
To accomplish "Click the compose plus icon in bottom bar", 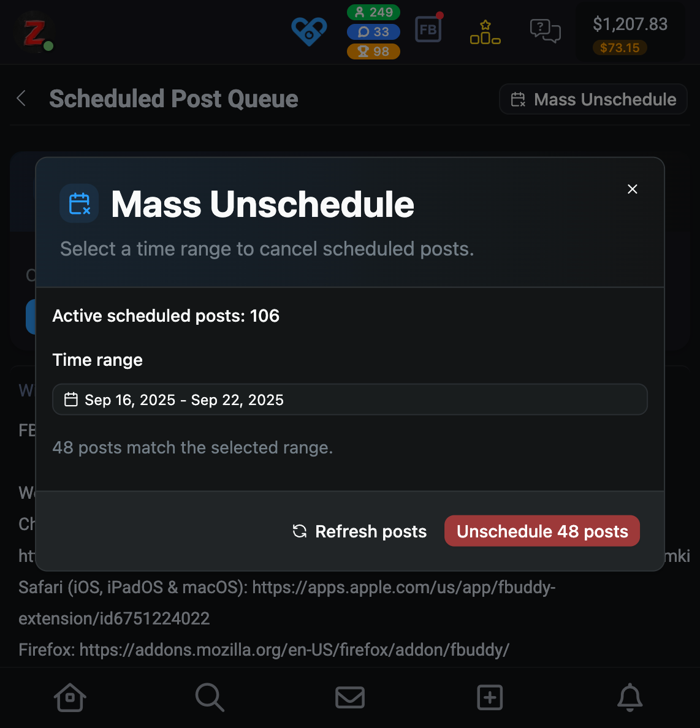I will [490, 697].
